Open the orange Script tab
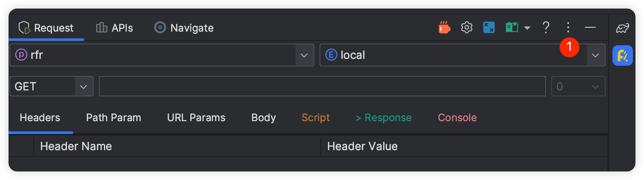This screenshot has width=644, height=180. coord(316,118)
